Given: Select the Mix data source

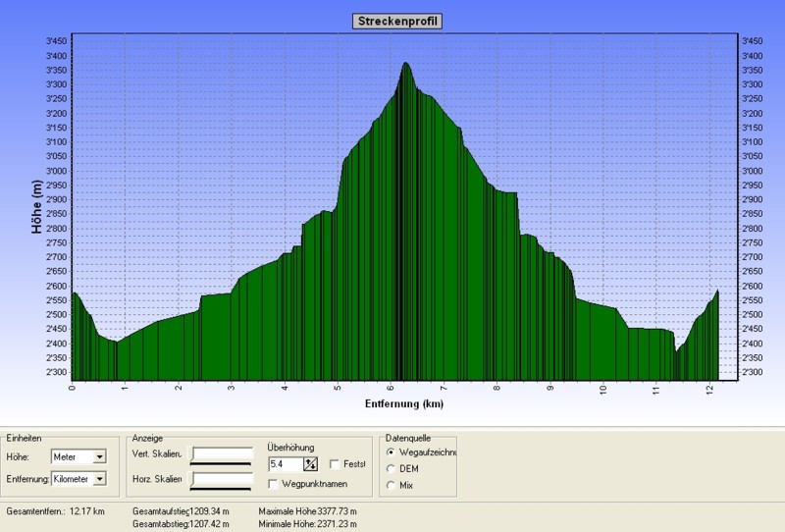Looking at the screenshot, I should [392, 485].
